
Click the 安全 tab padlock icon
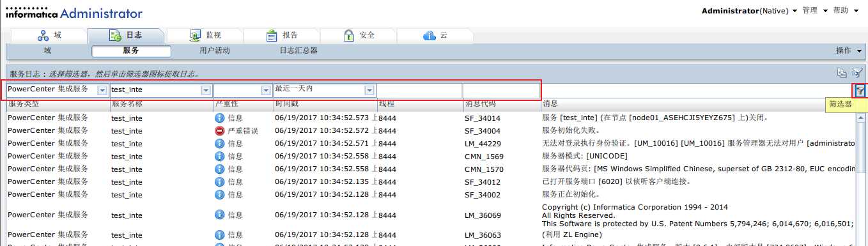[349, 35]
